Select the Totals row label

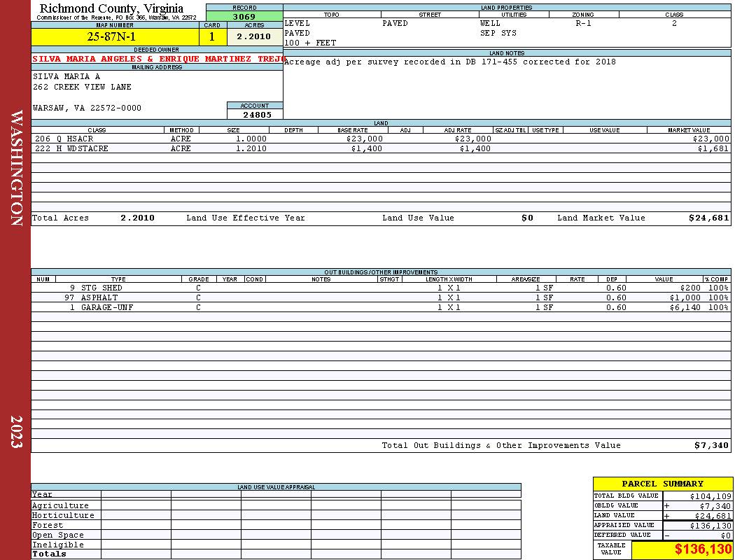point(49,554)
